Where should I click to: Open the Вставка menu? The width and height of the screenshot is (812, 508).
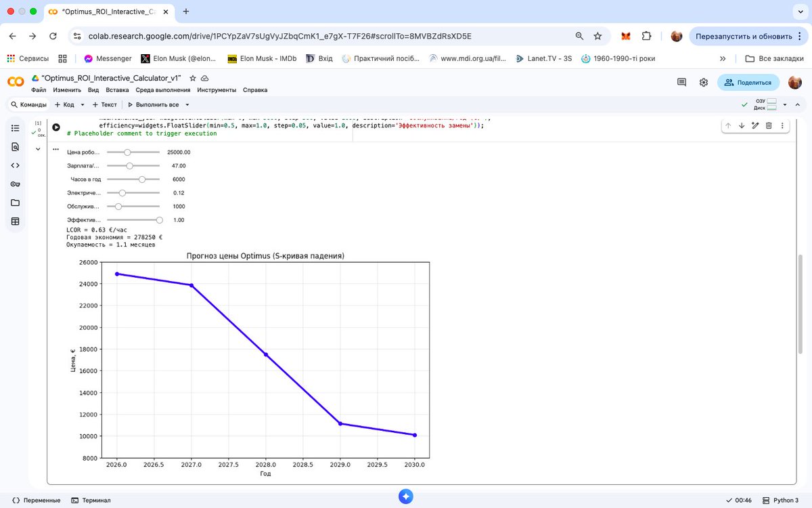pos(117,90)
